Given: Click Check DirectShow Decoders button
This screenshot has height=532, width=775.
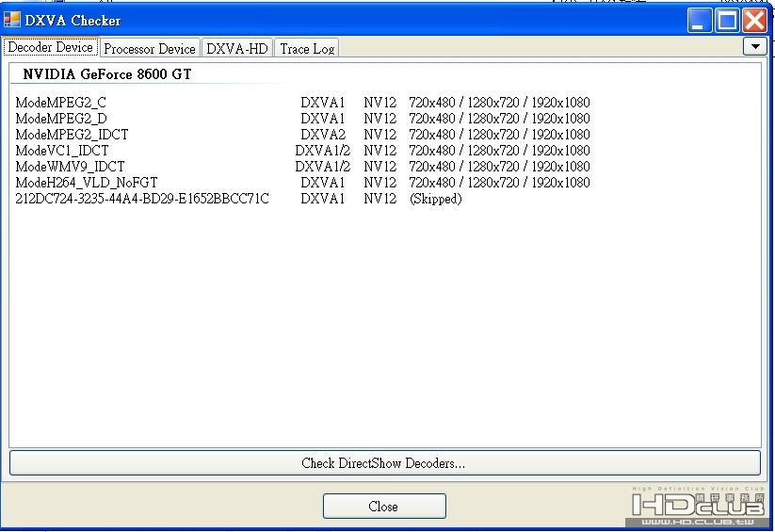Looking at the screenshot, I should point(384,462).
